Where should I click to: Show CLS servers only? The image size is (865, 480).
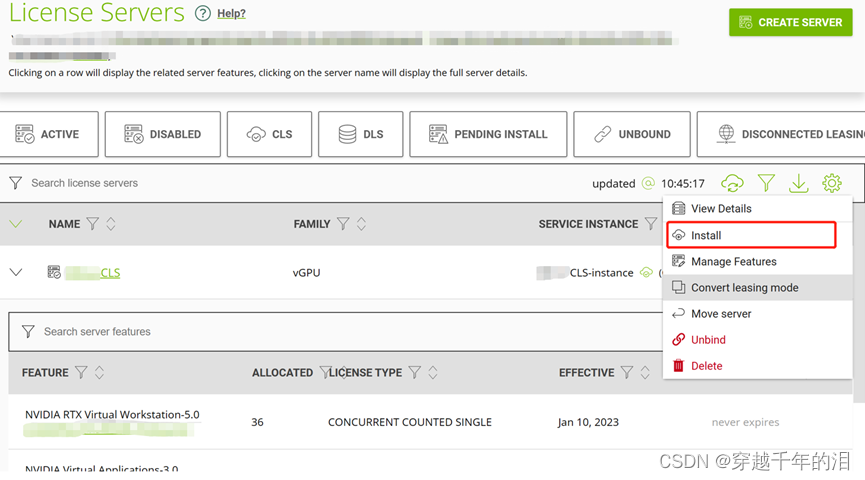269,134
